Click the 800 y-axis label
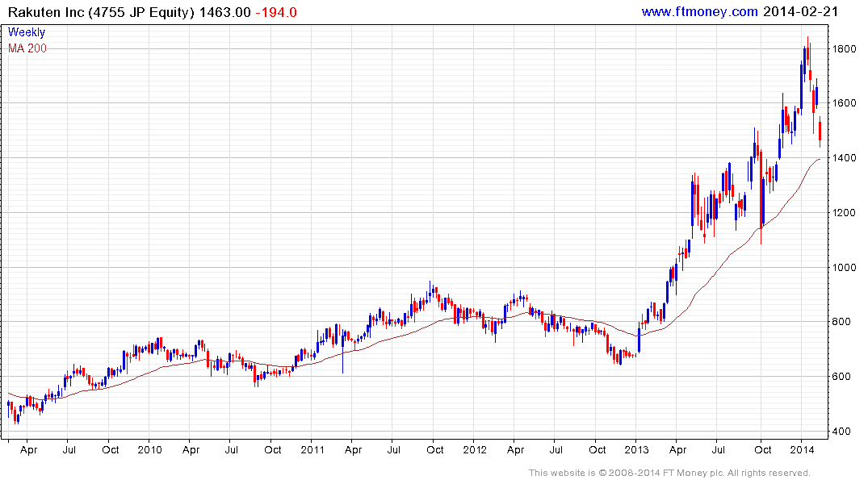Image resolution: width=868 pixels, height=484 pixels. tap(841, 321)
